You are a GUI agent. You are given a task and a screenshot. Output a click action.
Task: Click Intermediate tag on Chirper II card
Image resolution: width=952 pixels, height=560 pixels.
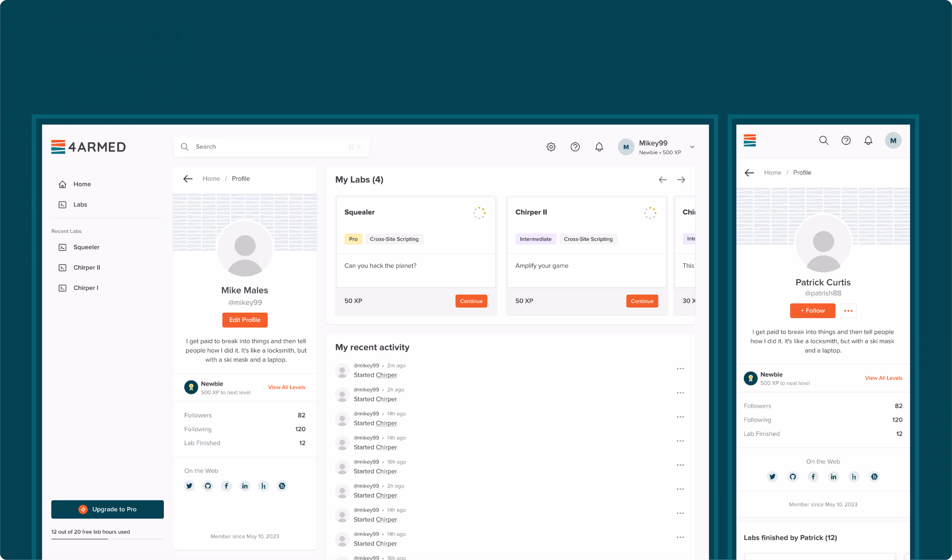point(535,239)
